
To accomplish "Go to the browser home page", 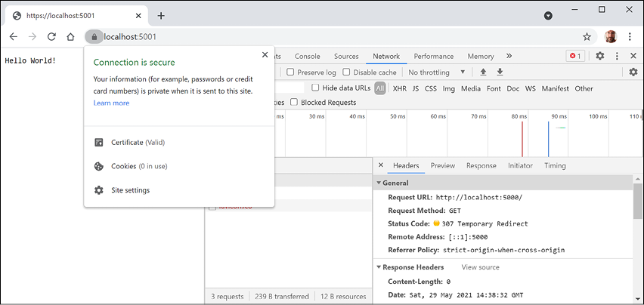I will 70,36.
